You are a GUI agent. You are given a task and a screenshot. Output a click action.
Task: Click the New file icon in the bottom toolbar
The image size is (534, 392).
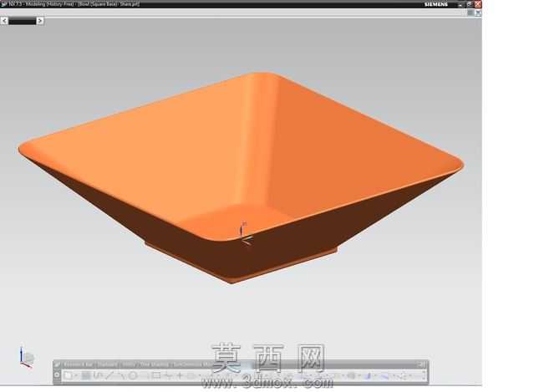coord(69,375)
